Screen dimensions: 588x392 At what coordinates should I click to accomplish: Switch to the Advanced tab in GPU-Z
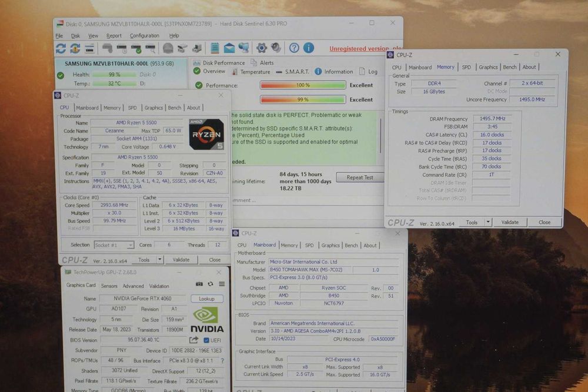[x=133, y=286]
